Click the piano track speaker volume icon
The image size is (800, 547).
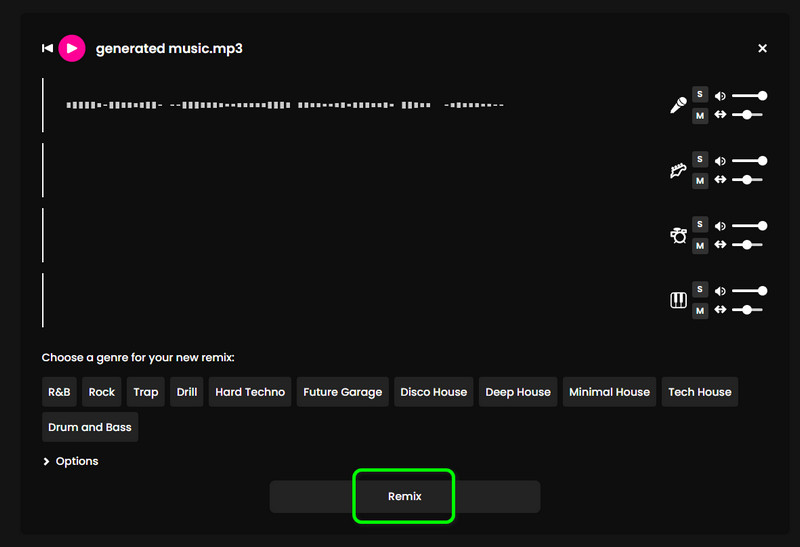pos(720,291)
